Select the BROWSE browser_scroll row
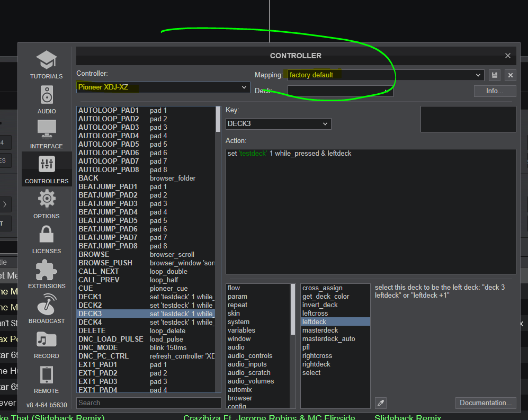The height and width of the screenshot is (420, 528). point(146,255)
